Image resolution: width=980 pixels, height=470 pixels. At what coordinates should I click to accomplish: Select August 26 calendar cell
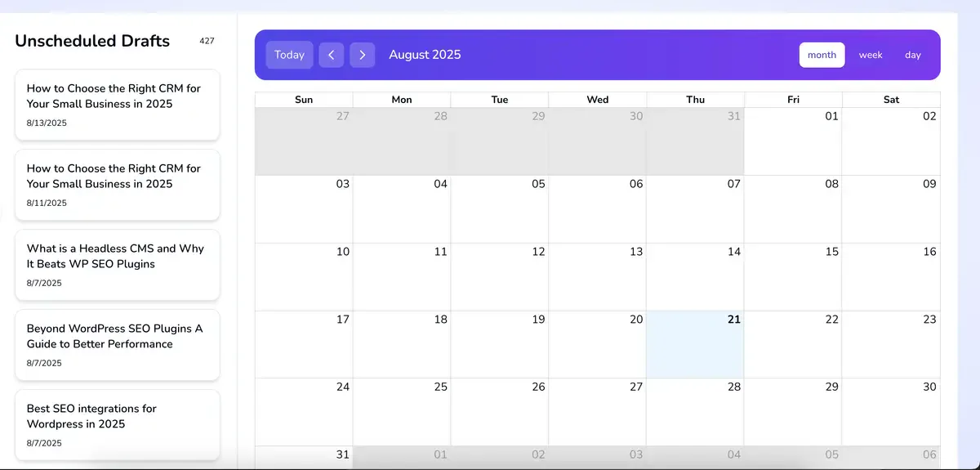tap(500, 412)
